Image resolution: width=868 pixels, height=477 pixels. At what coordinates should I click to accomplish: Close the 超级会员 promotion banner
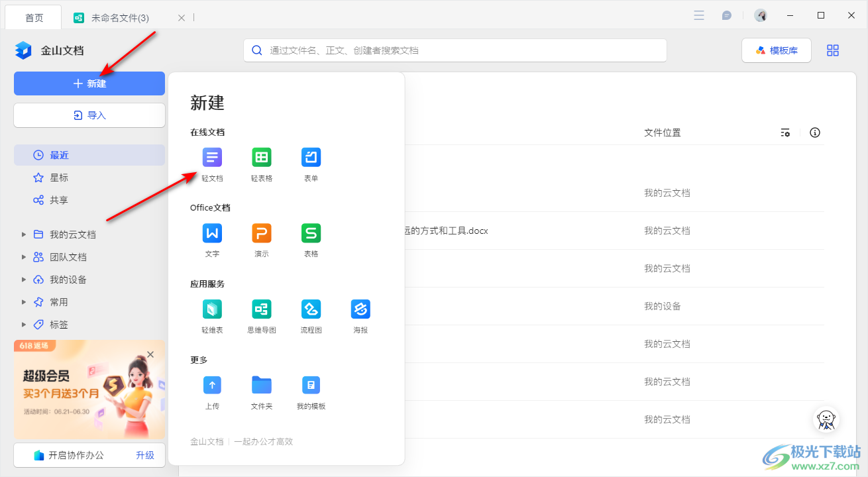pyautogui.click(x=150, y=354)
